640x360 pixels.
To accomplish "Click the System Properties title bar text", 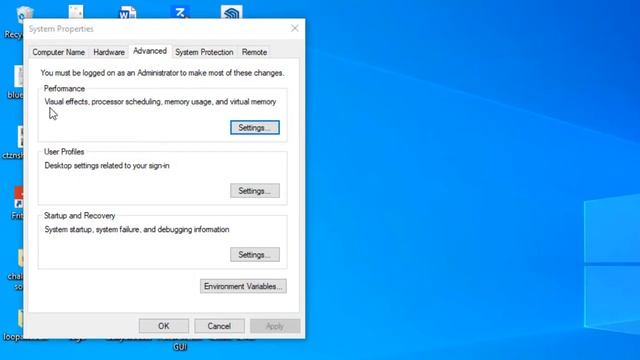I will (x=61, y=29).
